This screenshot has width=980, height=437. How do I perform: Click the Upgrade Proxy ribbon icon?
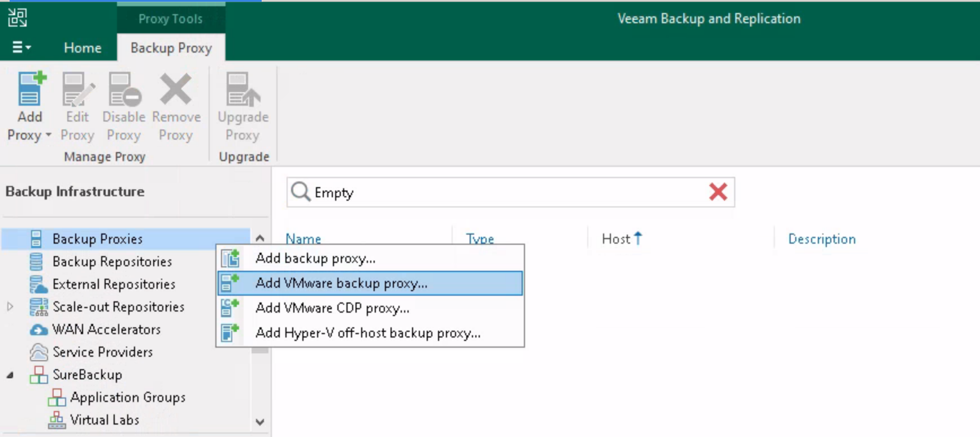coord(242,89)
